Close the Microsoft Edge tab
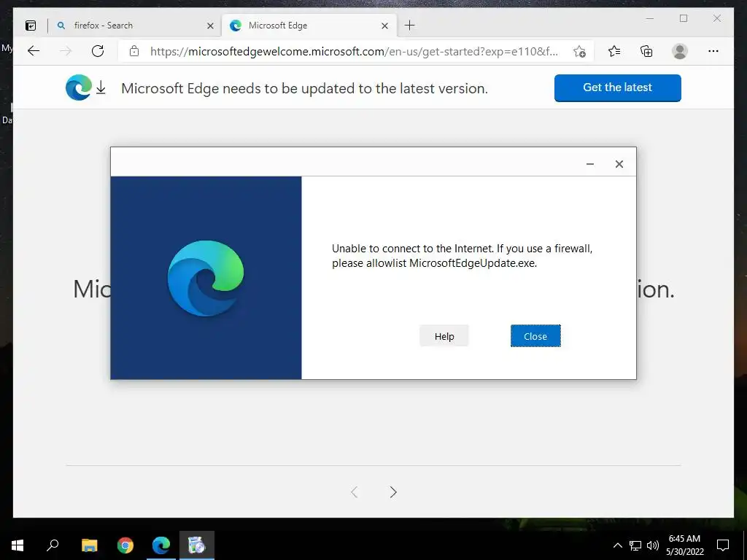Viewport: 747px width, 560px height. [x=385, y=26]
